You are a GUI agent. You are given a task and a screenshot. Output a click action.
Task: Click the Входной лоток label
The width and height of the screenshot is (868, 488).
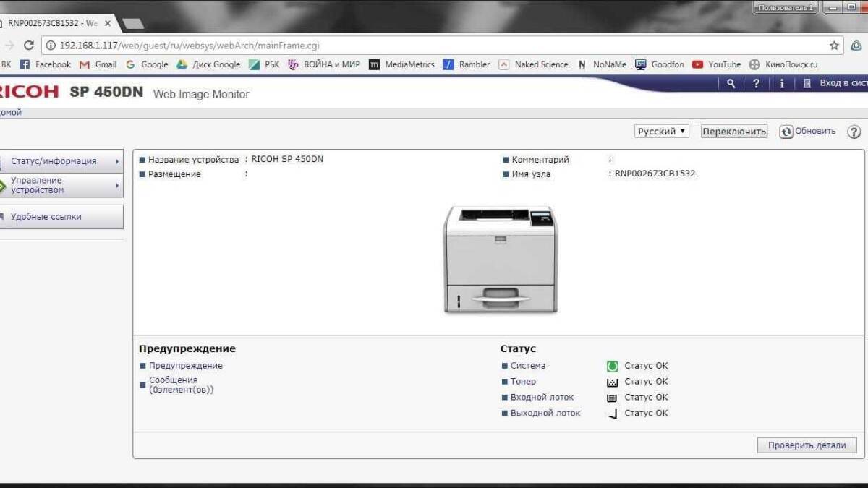pyautogui.click(x=542, y=398)
